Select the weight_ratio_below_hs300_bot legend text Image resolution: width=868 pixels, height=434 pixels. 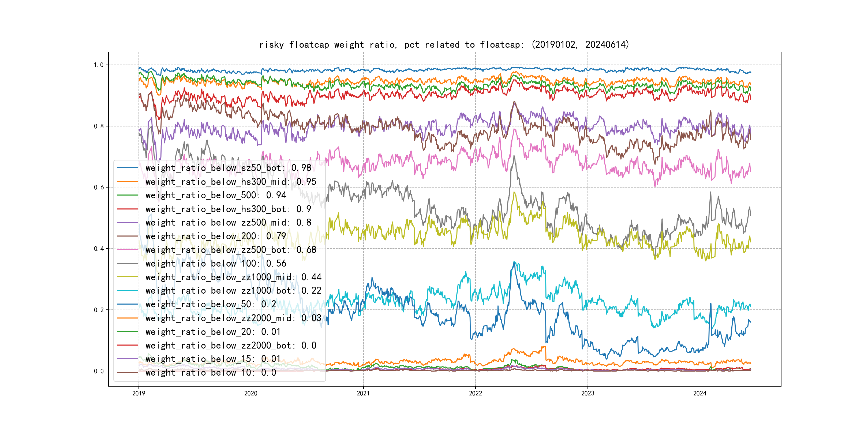pyautogui.click(x=228, y=209)
